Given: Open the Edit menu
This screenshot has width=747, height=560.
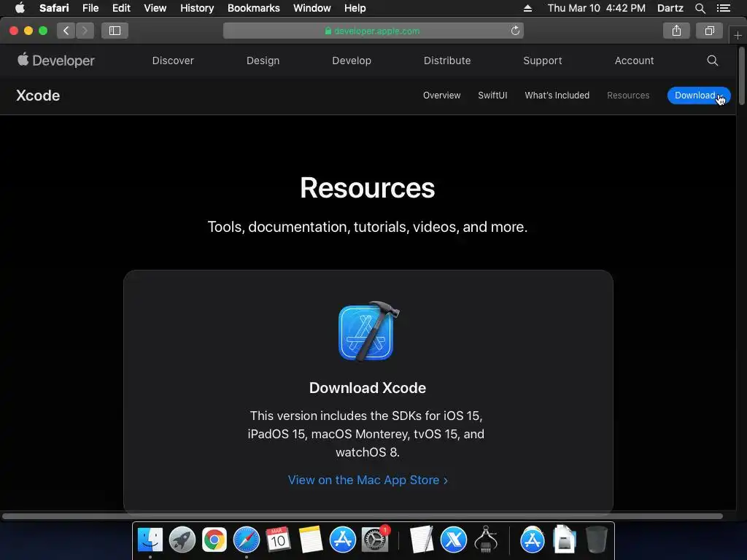Looking at the screenshot, I should (121, 8).
